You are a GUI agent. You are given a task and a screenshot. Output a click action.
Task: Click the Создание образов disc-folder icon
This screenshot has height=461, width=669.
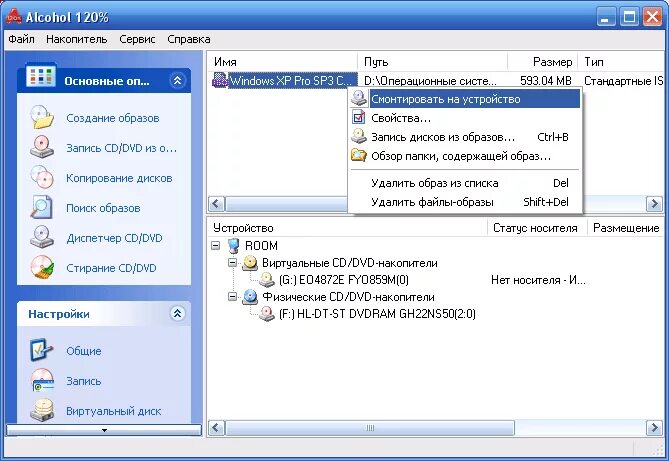coord(42,117)
